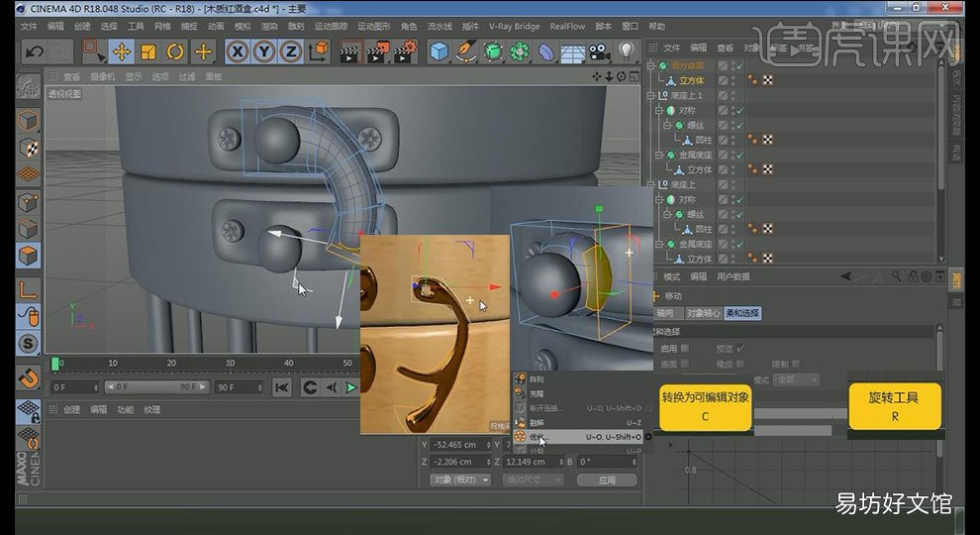Open the MoGraph cloner array icon
This screenshot has height=535, width=980.
(x=520, y=52)
